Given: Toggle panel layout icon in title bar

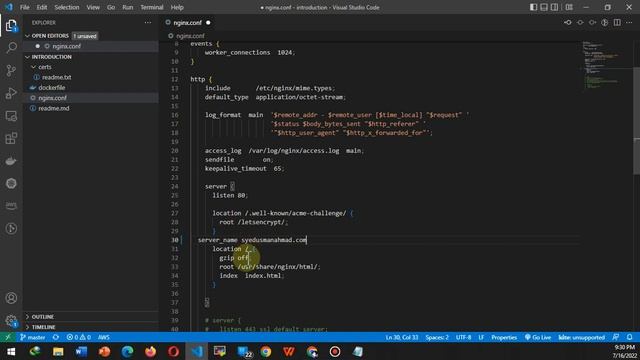Looking at the screenshot, I should click(x=544, y=7).
